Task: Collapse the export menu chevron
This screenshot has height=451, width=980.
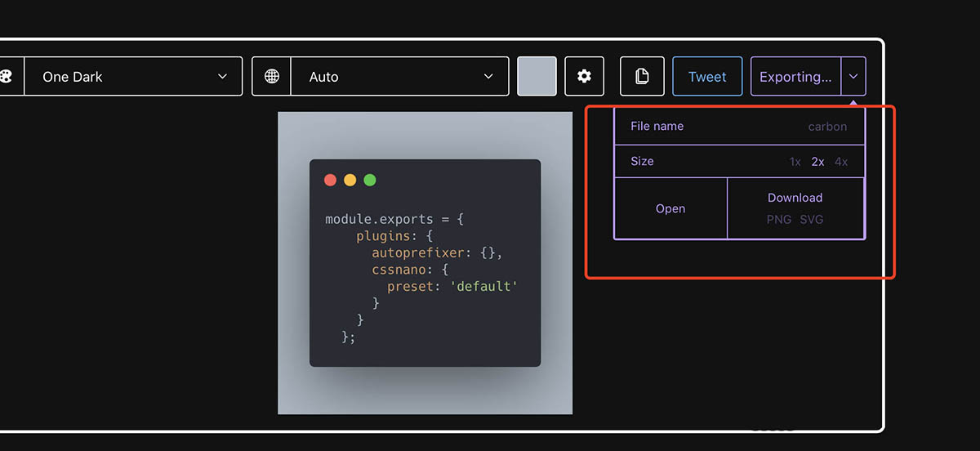Action: point(853,76)
